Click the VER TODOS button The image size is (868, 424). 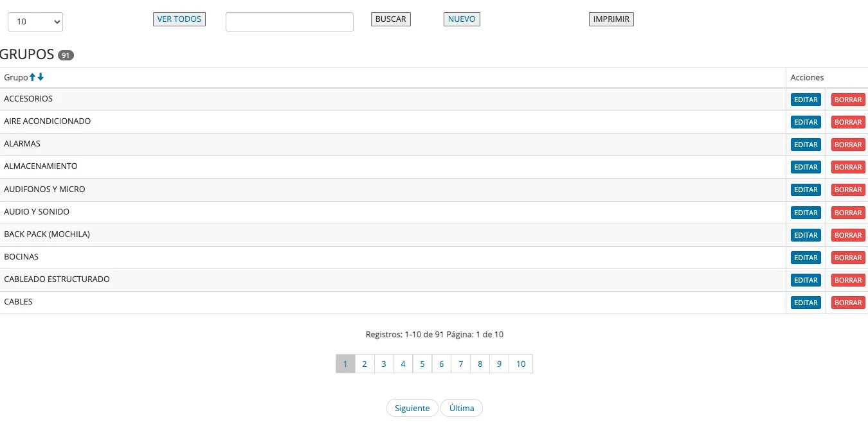179,19
